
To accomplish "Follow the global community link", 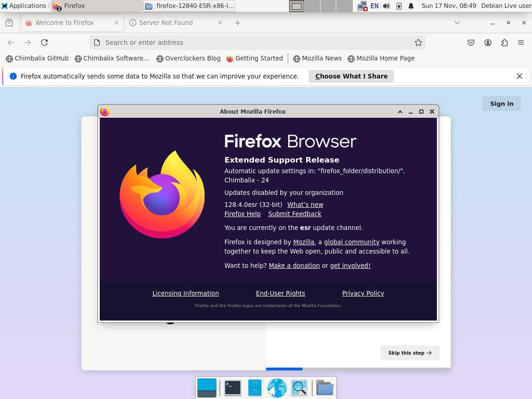I will tap(351, 242).
